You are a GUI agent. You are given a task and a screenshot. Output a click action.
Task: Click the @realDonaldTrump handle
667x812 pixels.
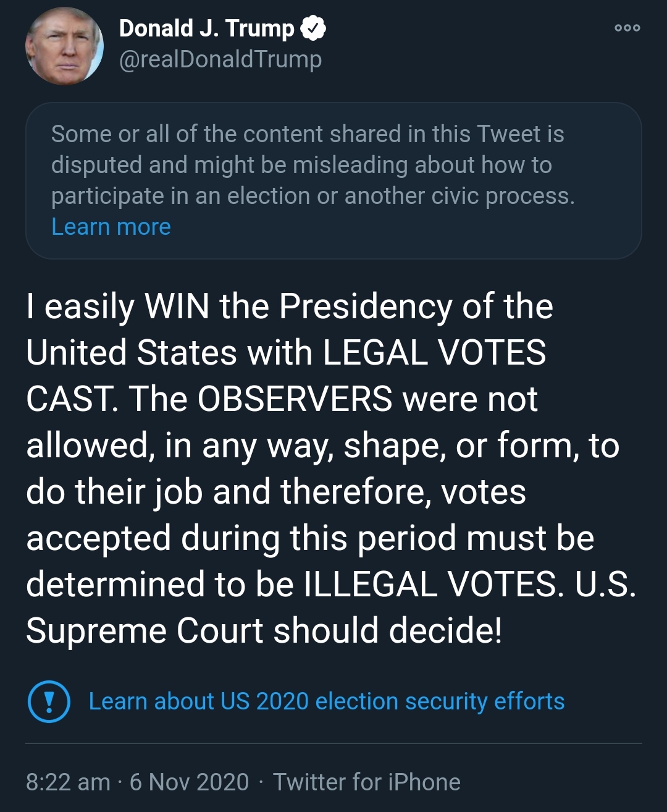click(x=220, y=59)
